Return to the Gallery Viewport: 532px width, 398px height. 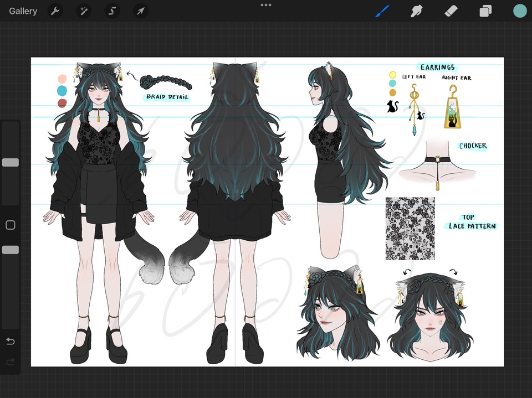point(22,11)
